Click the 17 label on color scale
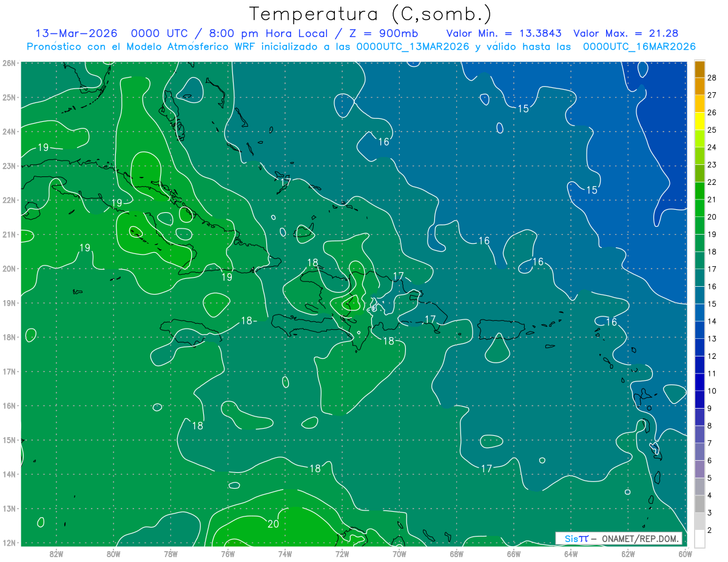728x562 pixels. [712, 269]
